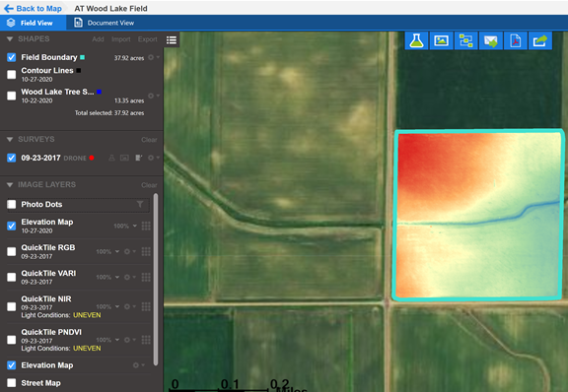Open grid options for Elevation Map layer

pyautogui.click(x=146, y=226)
